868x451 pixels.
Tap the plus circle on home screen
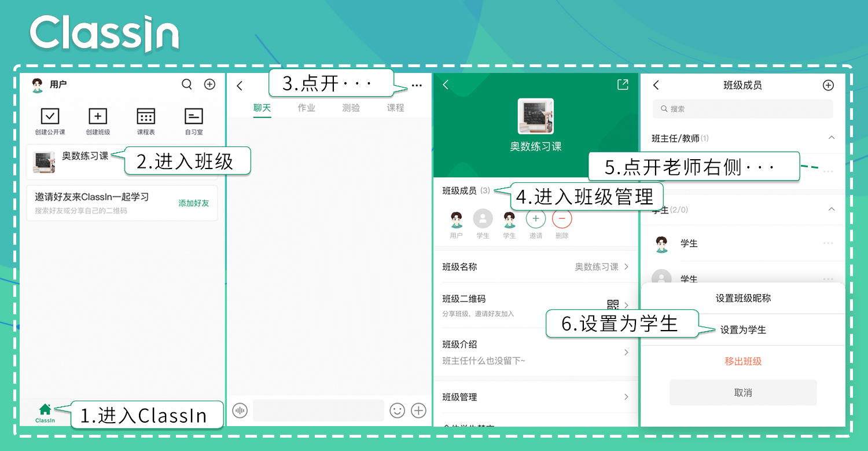[x=210, y=85]
